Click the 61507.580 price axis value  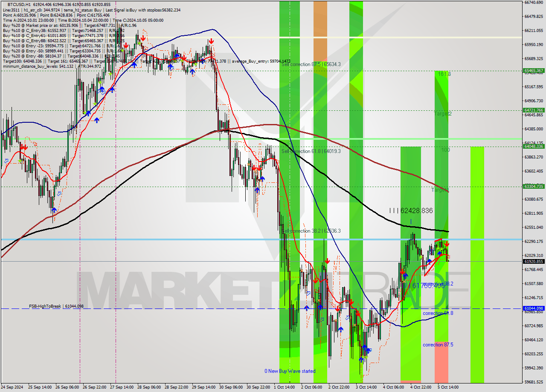[x=533, y=283]
